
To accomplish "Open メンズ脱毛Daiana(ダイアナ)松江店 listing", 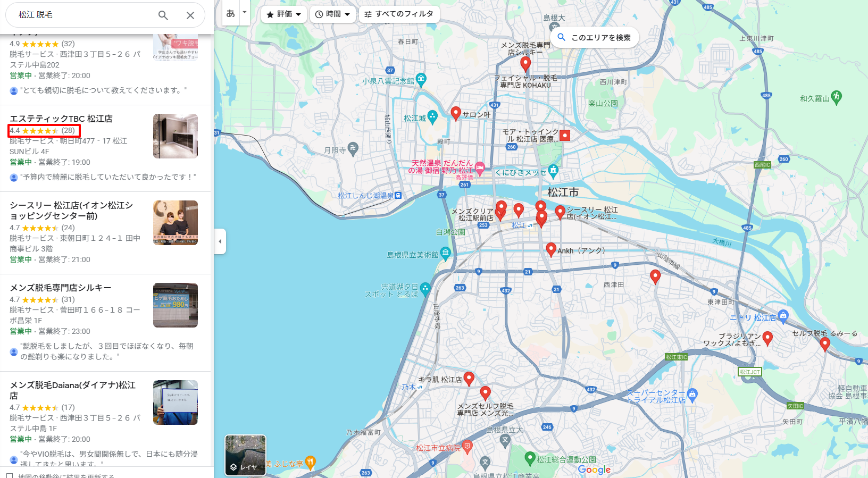I will click(x=72, y=390).
